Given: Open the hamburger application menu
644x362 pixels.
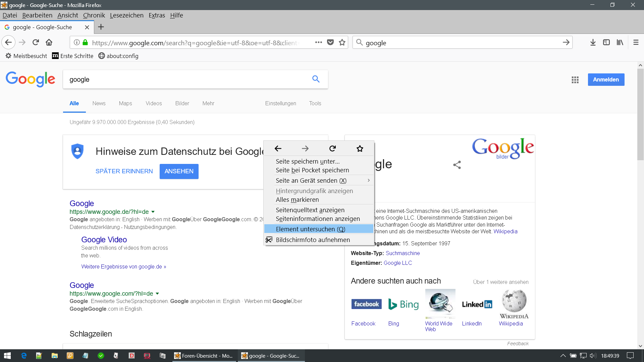Looking at the screenshot, I should [x=636, y=42].
